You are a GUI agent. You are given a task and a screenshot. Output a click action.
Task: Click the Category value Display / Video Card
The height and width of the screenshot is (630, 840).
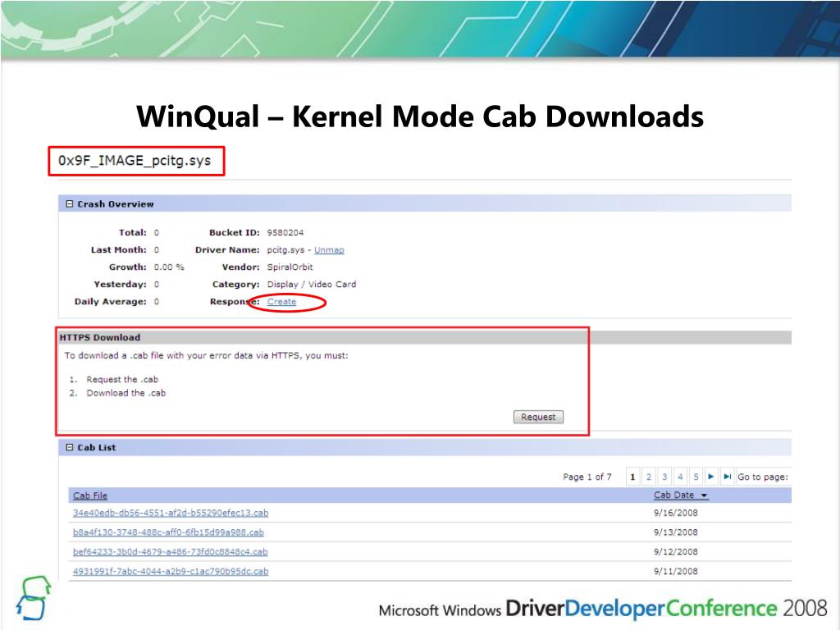(312, 285)
